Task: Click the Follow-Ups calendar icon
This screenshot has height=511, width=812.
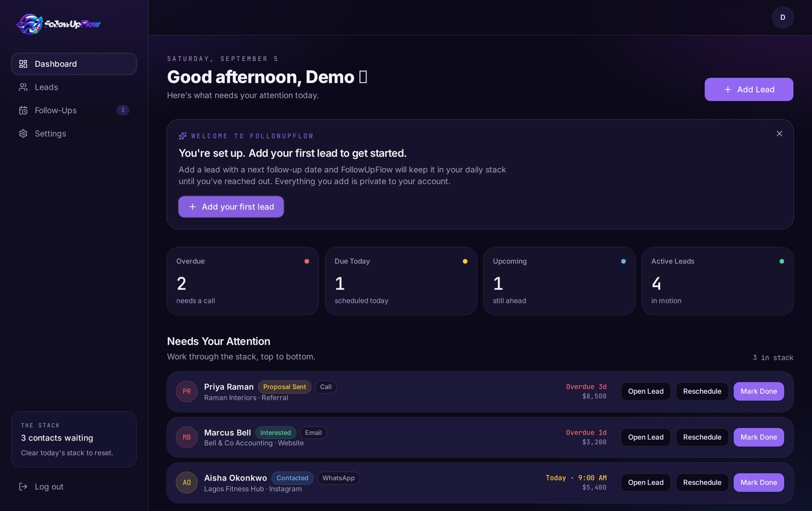Action: click(23, 110)
